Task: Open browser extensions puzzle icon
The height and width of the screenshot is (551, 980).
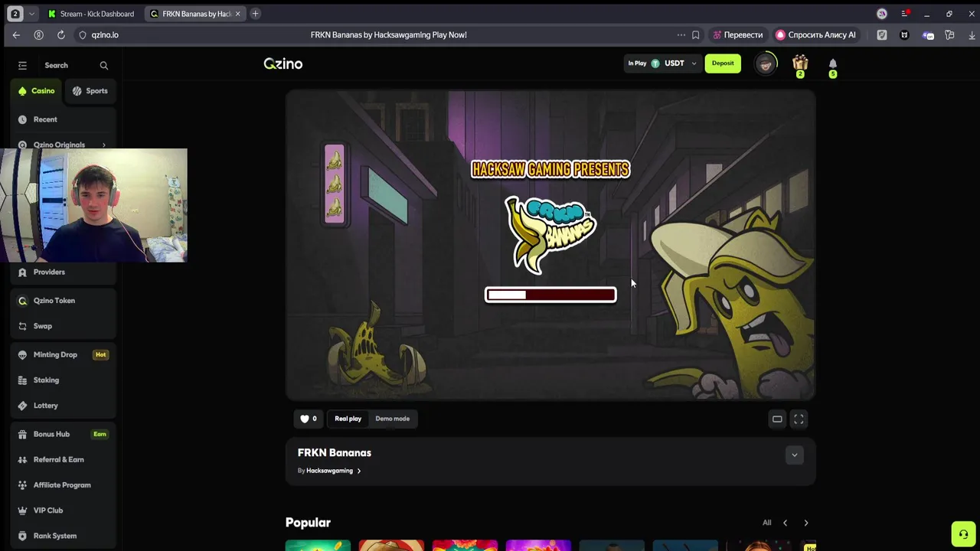Action: pyautogui.click(x=949, y=34)
